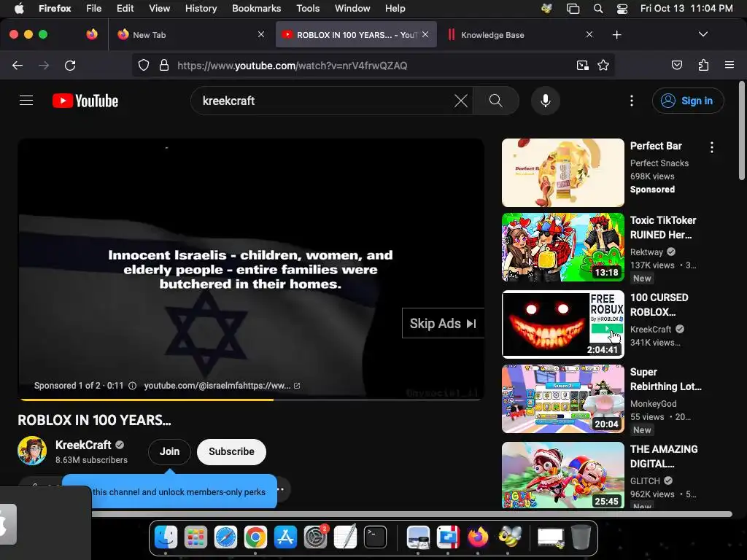Click Skip Ads on the video

[443, 323]
